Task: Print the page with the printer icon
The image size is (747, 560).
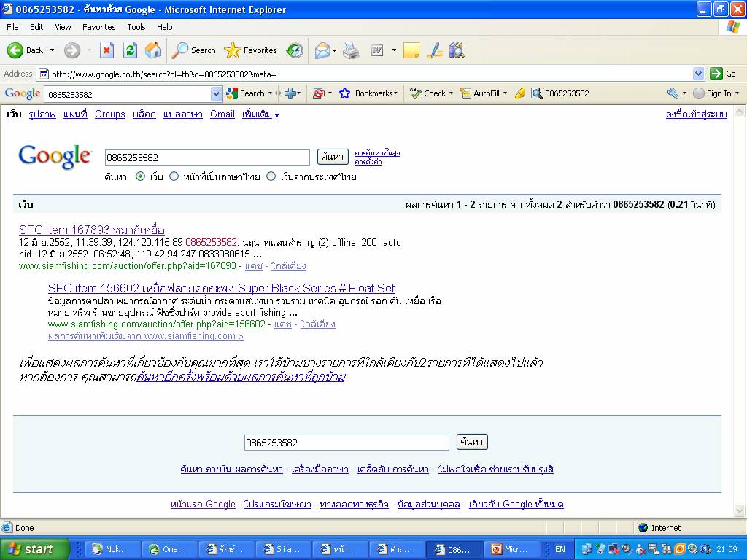Action: coord(351,50)
